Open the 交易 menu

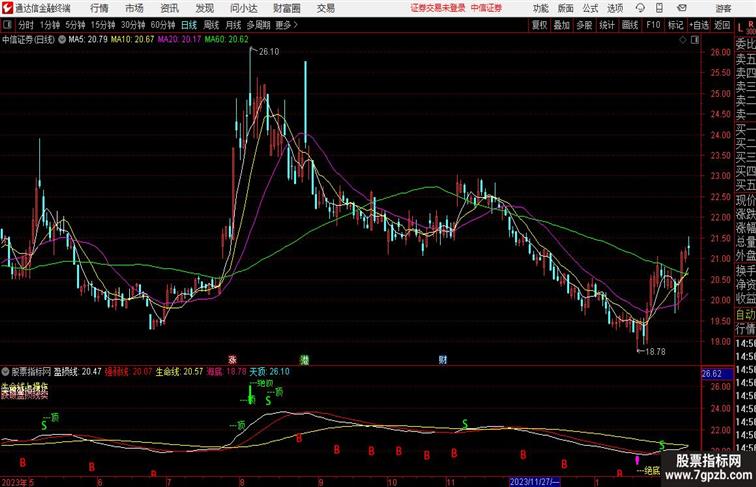coord(325,8)
